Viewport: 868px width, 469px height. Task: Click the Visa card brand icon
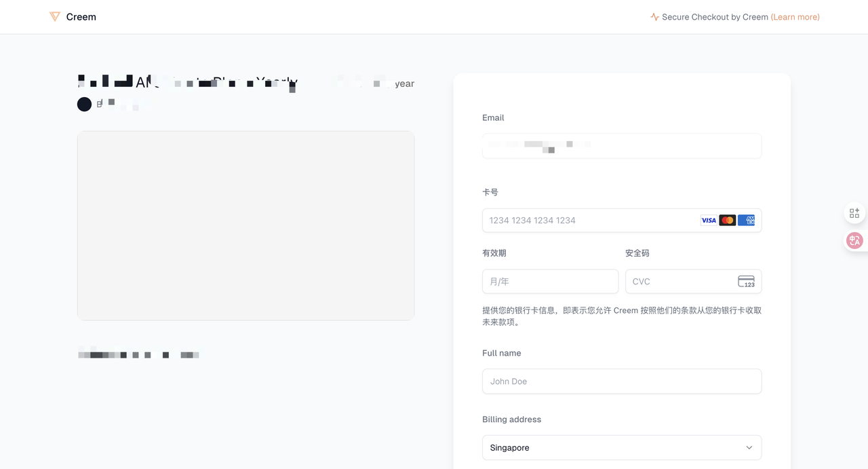(709, 220)
